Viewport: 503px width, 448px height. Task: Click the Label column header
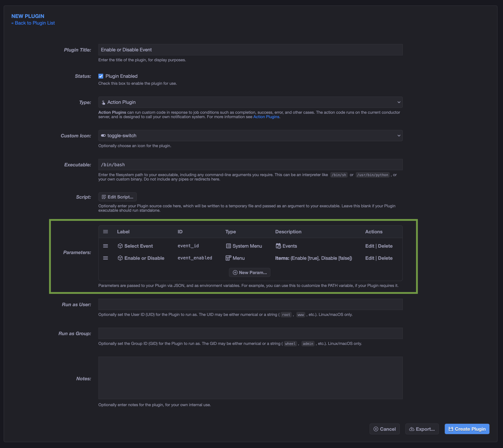pos(123,232)
